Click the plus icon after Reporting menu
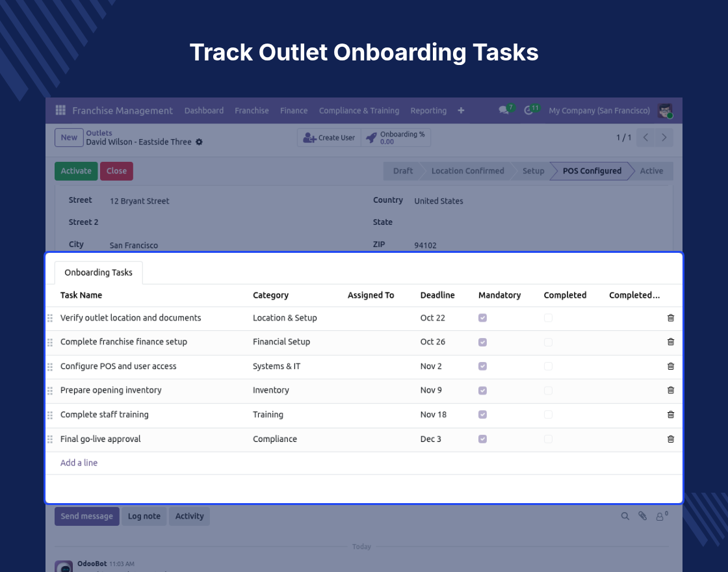The width and height of the screenshot is (728, 572). click(x=461, y=110)
